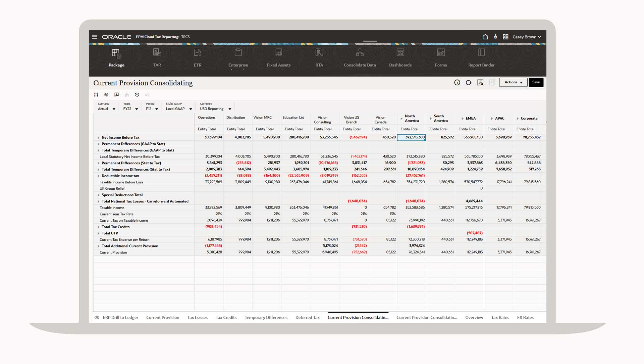Viewport: 644px width, 364px height.
Task: Switch to the Deferred Tax tab
Action: (307, 317)
